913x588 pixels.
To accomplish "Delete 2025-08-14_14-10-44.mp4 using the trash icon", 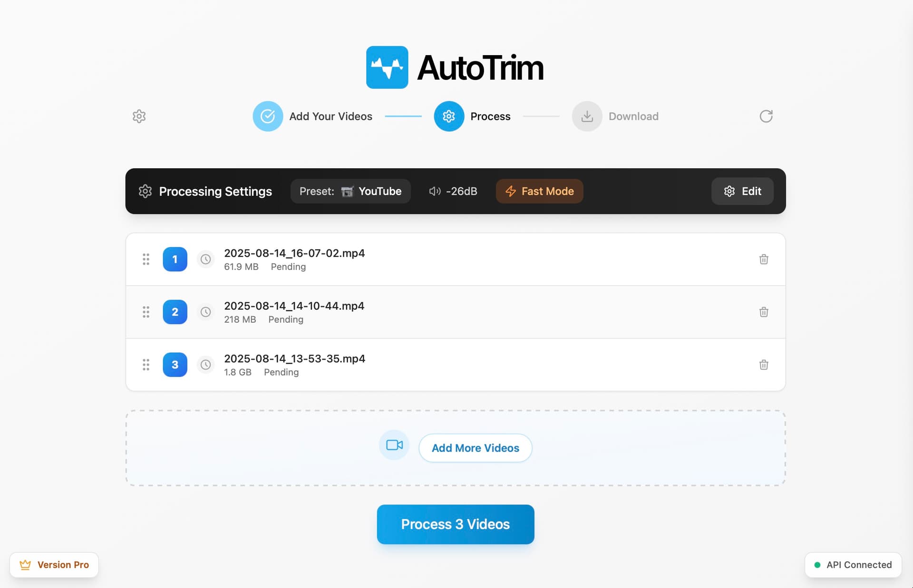I will [764, 312].
